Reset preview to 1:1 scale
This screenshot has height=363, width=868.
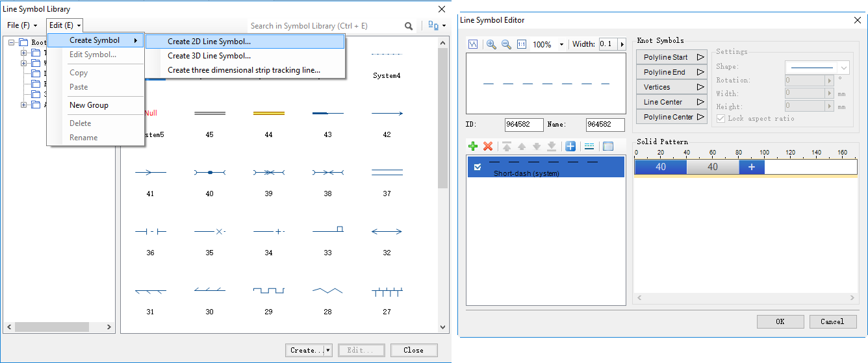521,44
